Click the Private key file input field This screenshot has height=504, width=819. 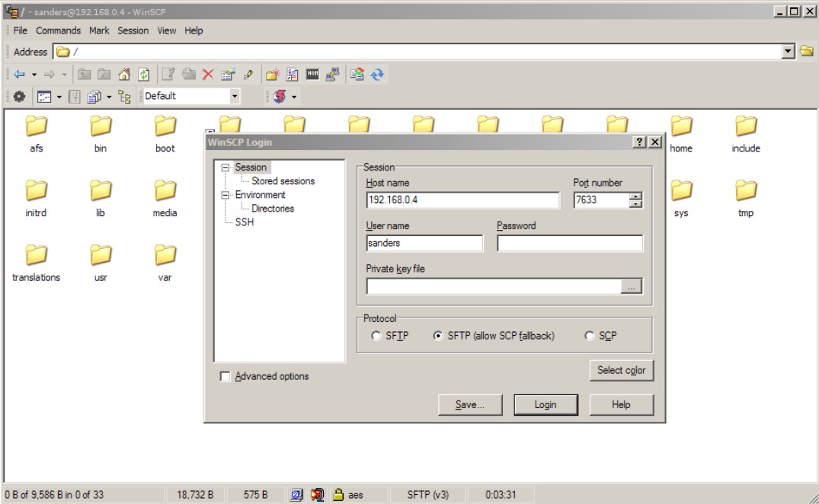494,286
